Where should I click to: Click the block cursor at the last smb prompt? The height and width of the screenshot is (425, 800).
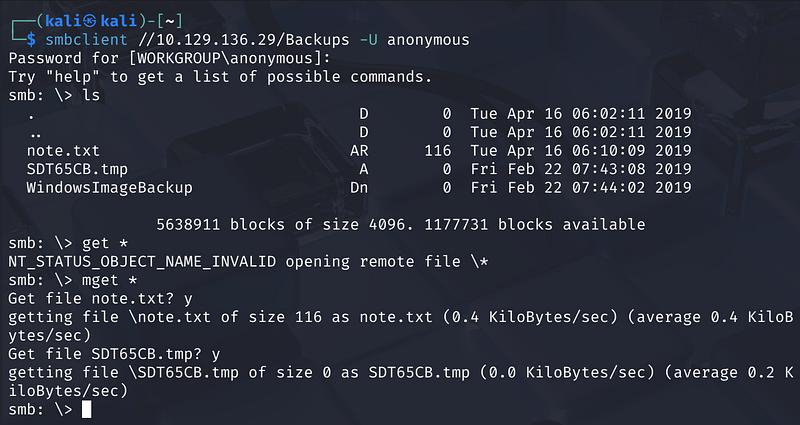click(x=86, y=410)
